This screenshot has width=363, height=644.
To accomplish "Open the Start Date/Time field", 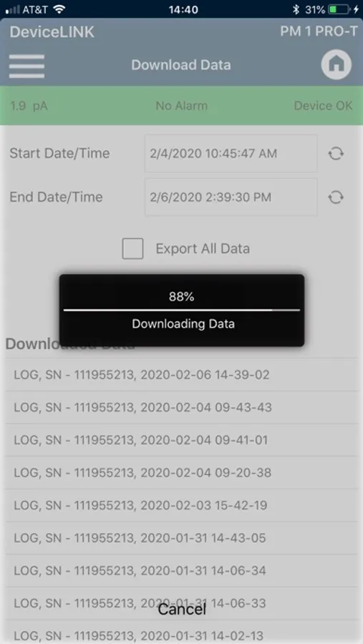I will coord(231,153).
